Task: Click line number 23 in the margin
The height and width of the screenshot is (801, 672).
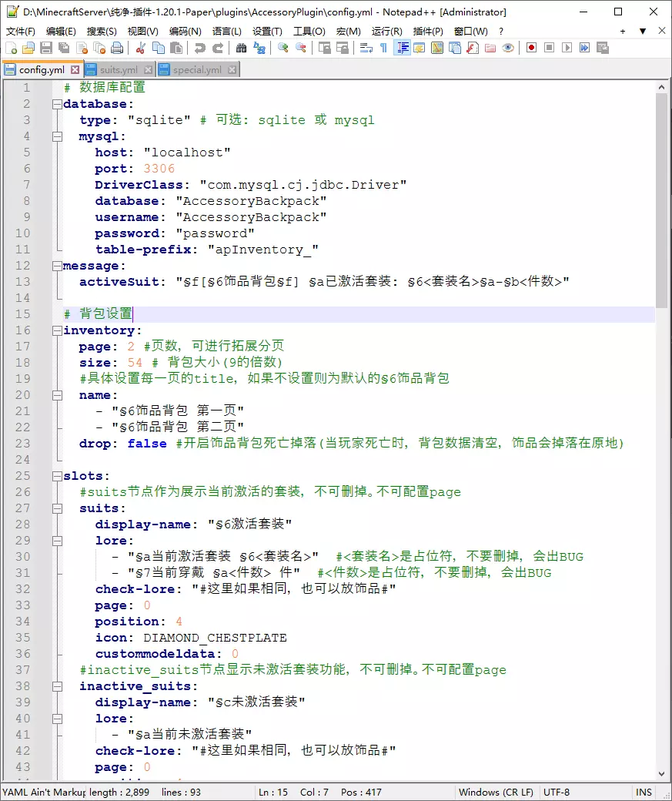Action: click(x=23, y=444)
